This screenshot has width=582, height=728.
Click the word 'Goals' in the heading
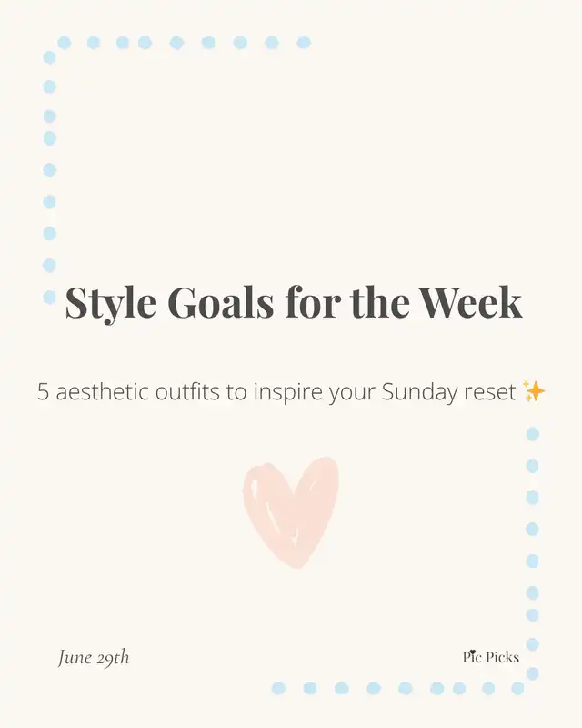point(221,302)
